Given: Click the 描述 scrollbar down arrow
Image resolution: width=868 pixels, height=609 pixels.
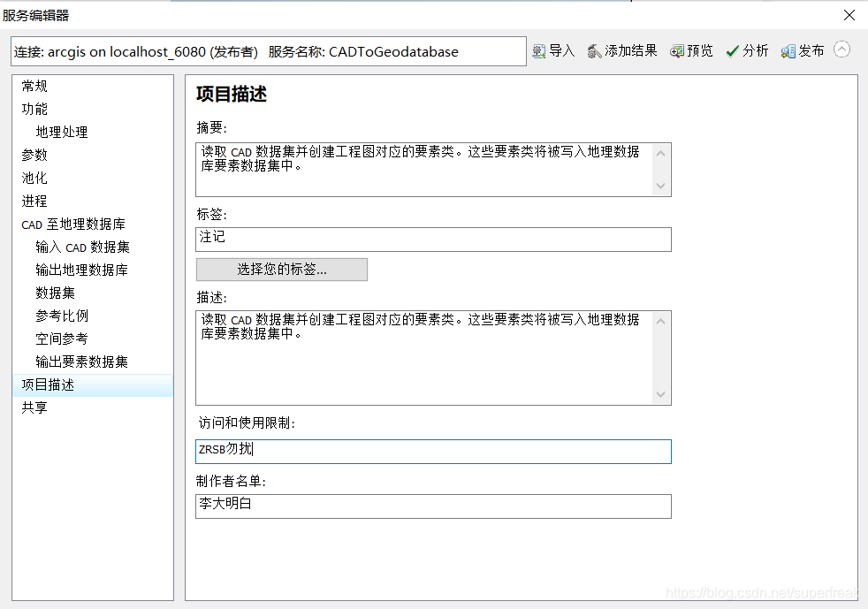Looking at the screenshot, I should pos(660,394).
